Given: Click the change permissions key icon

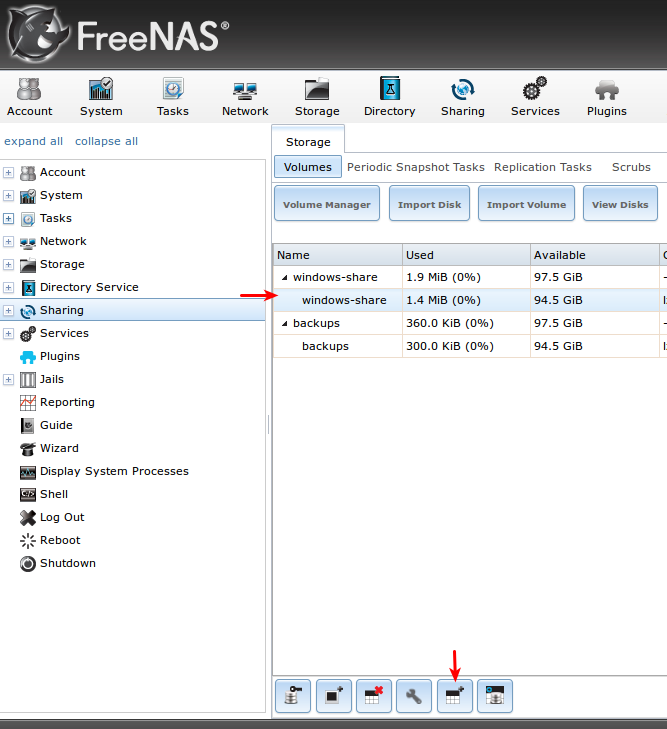Looking at the screenshot, I should [293, 696].
